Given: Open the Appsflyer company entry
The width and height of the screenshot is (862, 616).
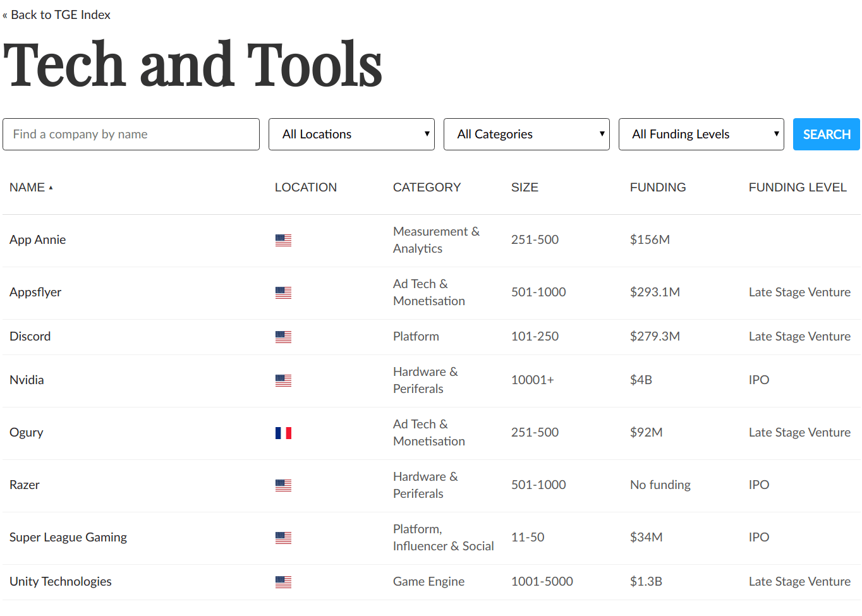Looking at the screenshot, I should [35, 293].
